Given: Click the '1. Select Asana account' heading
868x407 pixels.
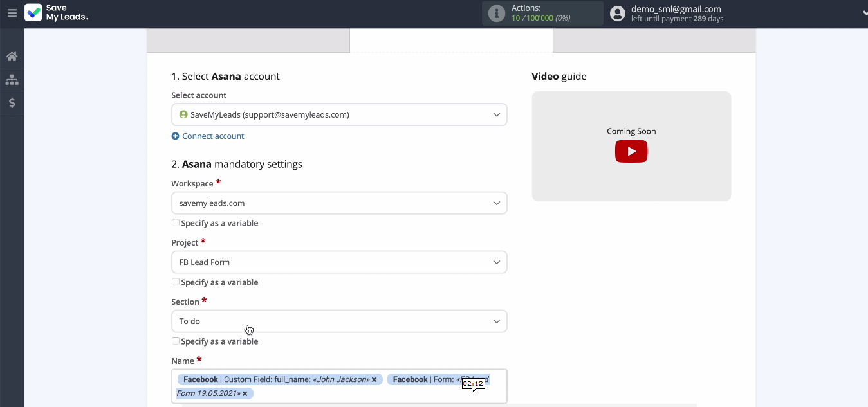Looking at the screenshot, I should [x=225, y=76].
